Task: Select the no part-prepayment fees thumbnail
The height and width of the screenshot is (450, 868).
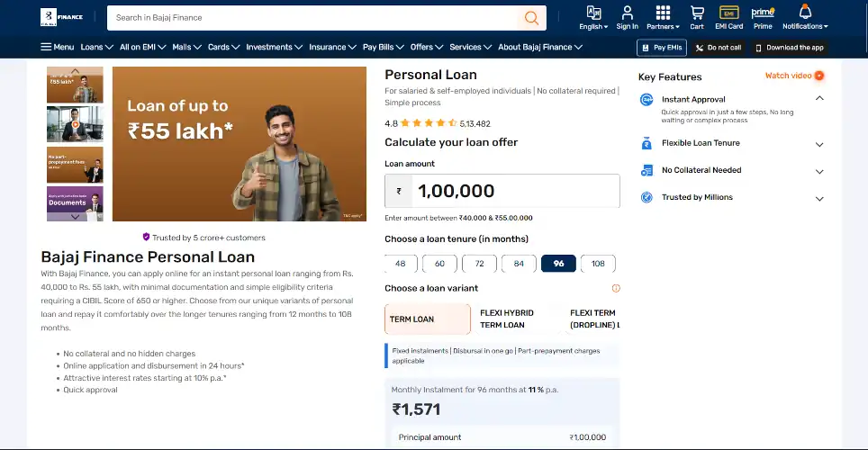Action: [x=75, y=165]
